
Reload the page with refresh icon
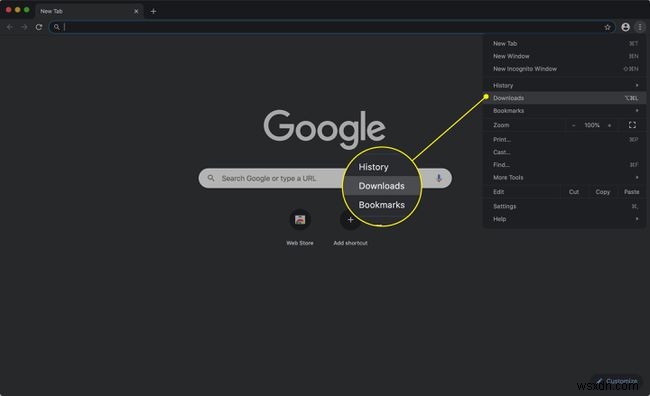pyautogui.click(x=39, y=27)
